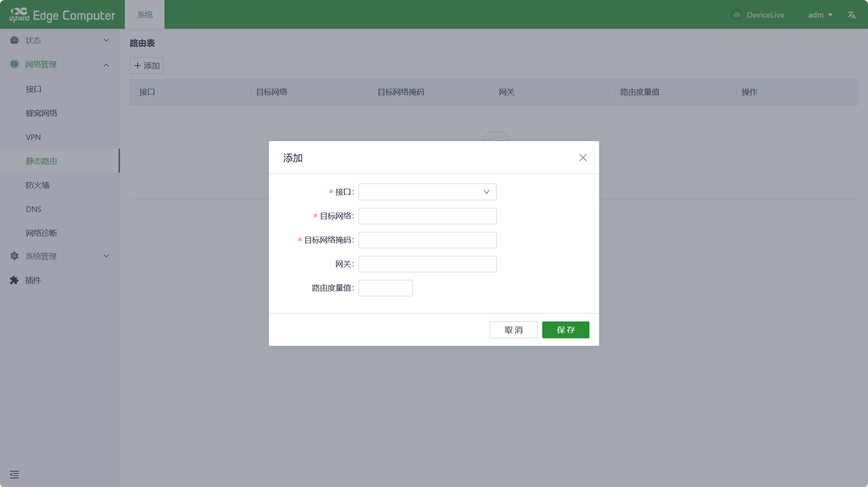
Task: Click the 接口 column header
Action: (147, 92)
